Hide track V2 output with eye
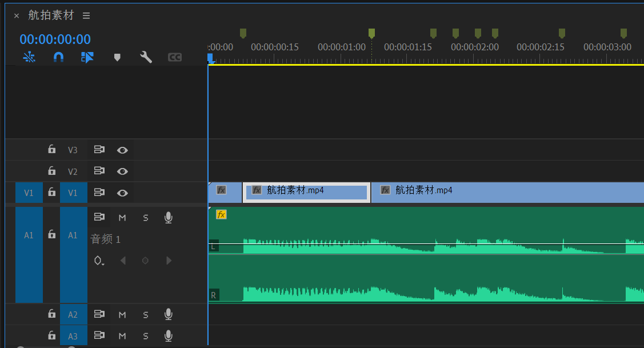The image size is (644, 348). point(122,171)
